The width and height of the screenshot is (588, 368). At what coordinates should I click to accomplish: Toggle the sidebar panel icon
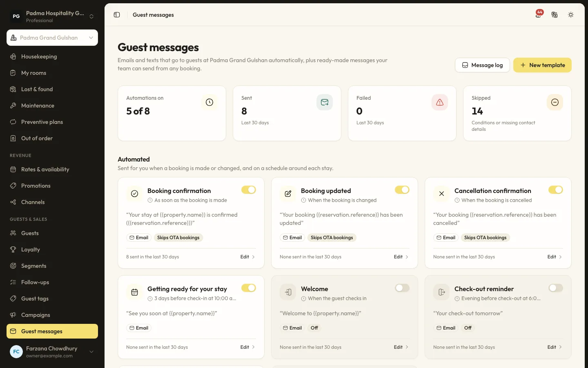117,15
